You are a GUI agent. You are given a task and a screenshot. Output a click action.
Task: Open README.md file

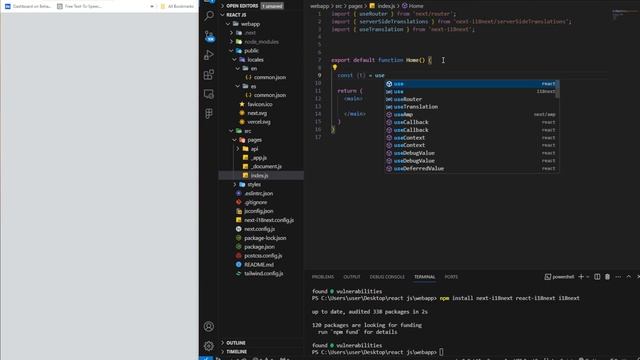[x=259, y=264]
